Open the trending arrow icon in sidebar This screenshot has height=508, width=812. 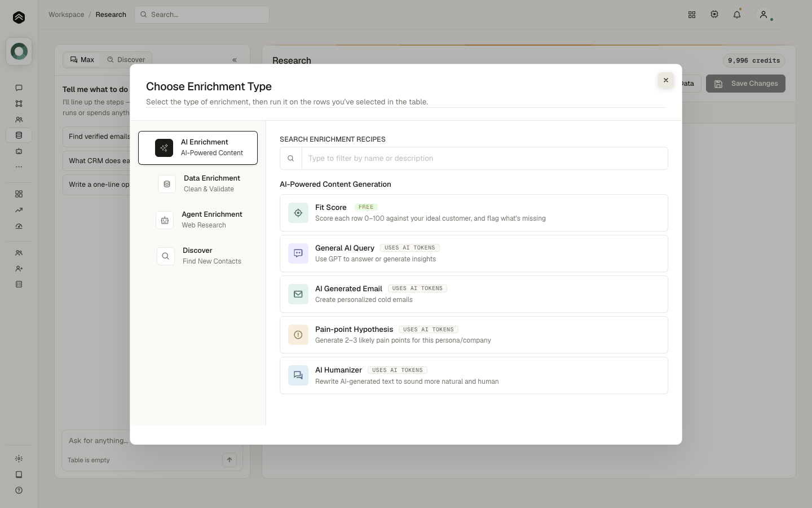(x=19, y=210)
